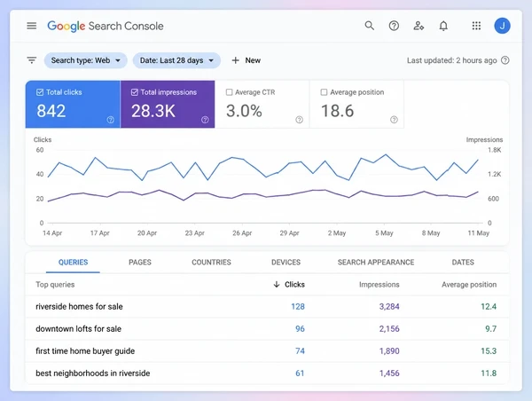Click impressions value 3,284
Viewport: 532px width, 401px height.
[x=389, y=307]
